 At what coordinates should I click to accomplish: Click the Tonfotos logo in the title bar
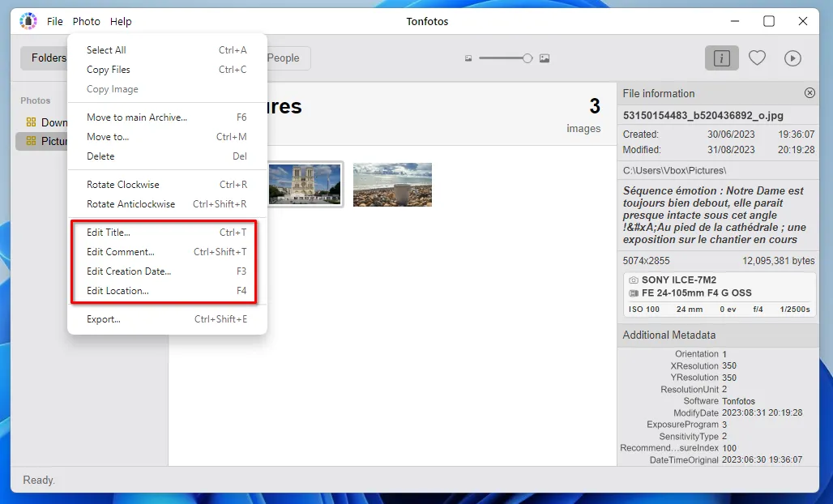[28, 20]
